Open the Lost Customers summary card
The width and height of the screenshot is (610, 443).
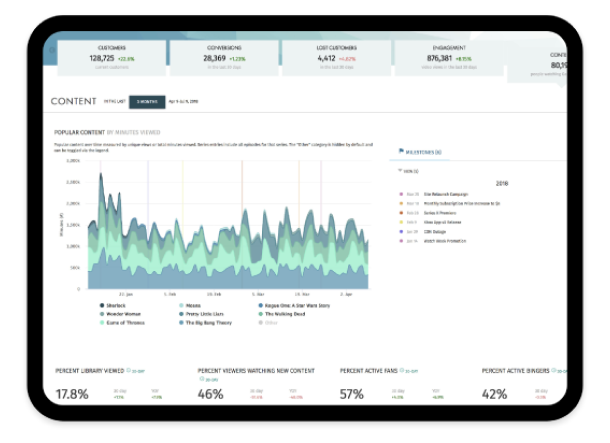tap(335, 58)
